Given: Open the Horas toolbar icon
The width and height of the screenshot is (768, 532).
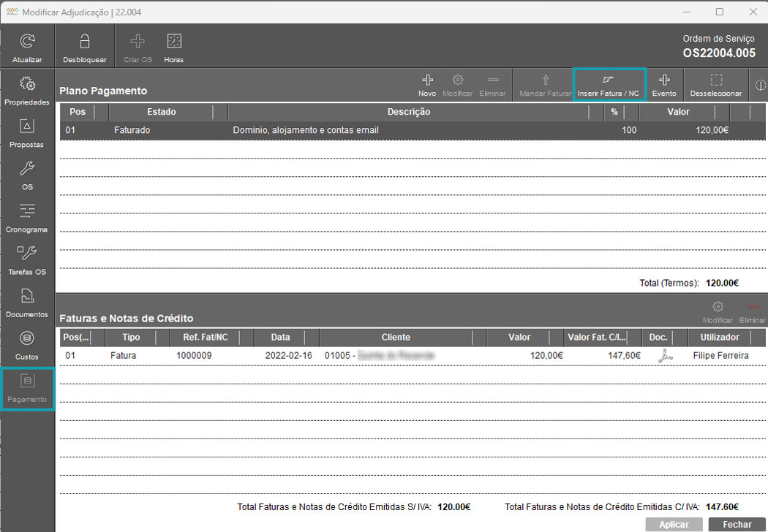Looking at the screenshot, I should [174, 41].
